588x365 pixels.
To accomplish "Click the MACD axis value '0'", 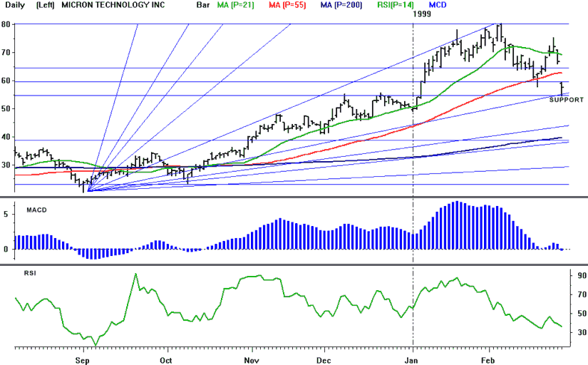I will tap(6, 249).
